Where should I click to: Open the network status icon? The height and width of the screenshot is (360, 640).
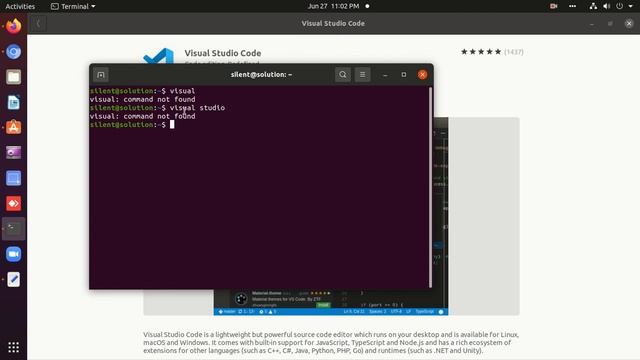(593, 6)
